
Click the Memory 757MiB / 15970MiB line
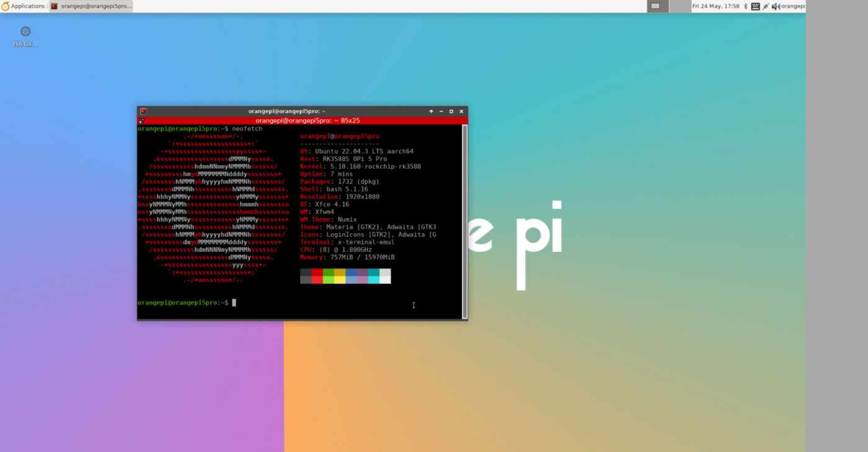(347, 257)
